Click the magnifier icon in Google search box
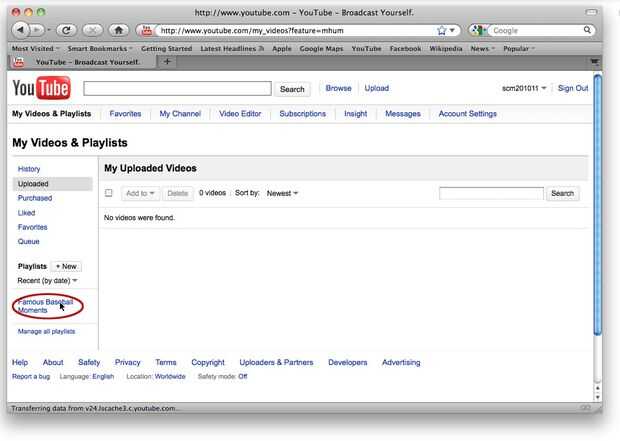Image resolution: width=620 pixels, height=441 pixels. [x=587, y=30]
